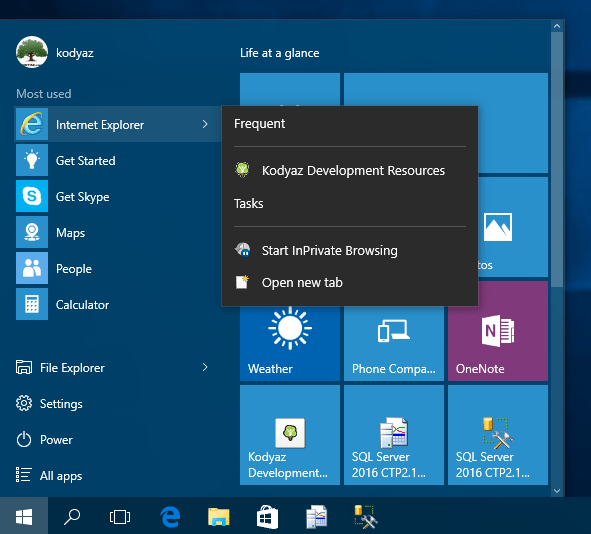Launch Calculator
This screenshot has height=534, width=591.
click(x=118, y=304)
